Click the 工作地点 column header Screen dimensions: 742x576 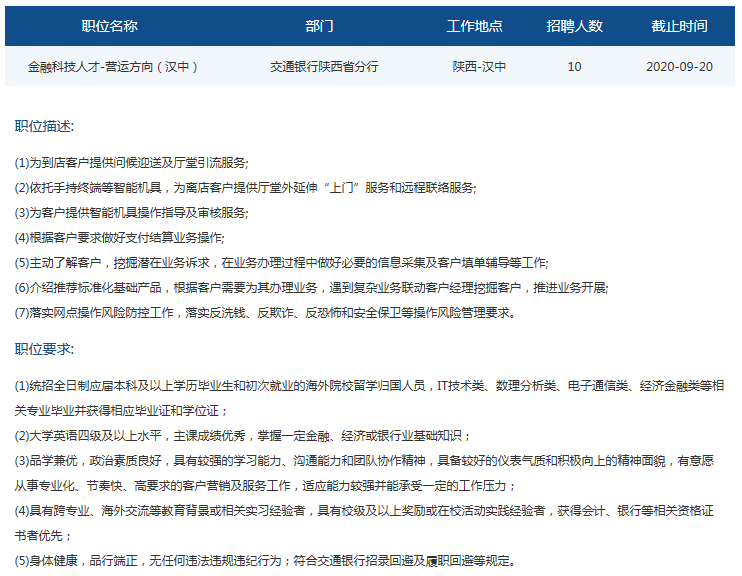pos(475,26)
